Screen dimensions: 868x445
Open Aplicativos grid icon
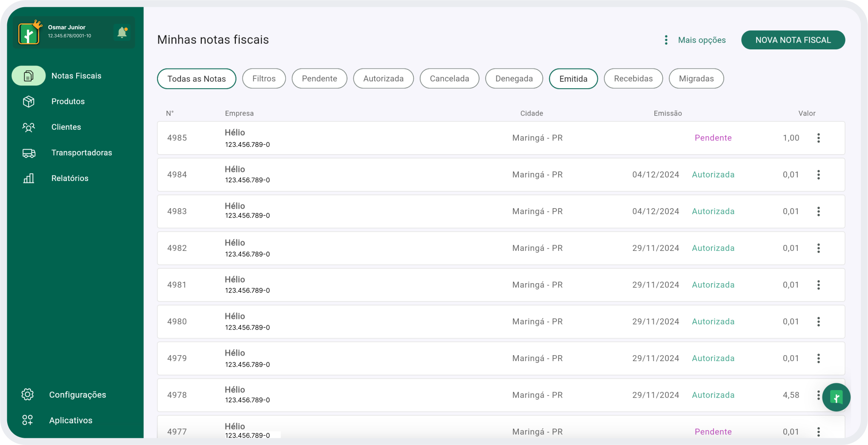(28, 420)
